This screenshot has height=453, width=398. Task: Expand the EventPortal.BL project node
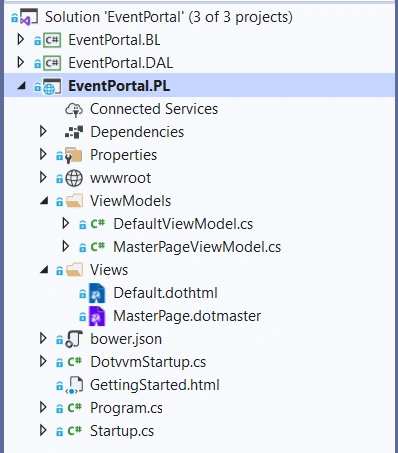(21, 40)
